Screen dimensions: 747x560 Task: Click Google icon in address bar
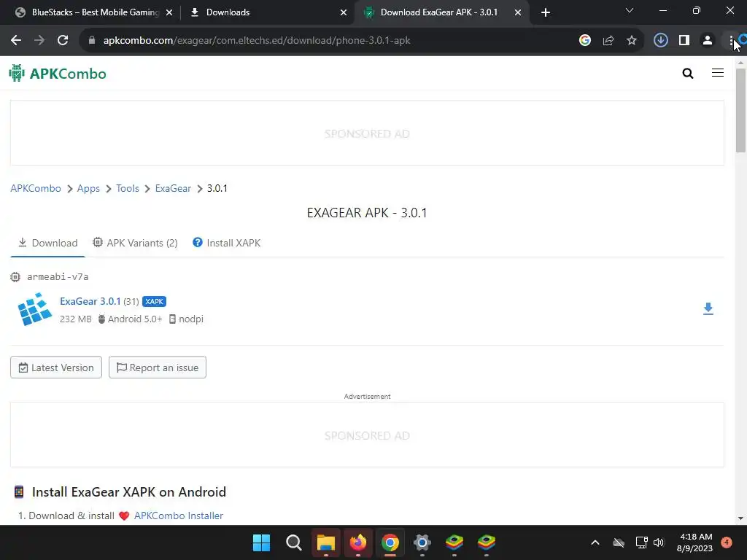tap(584, 41)
